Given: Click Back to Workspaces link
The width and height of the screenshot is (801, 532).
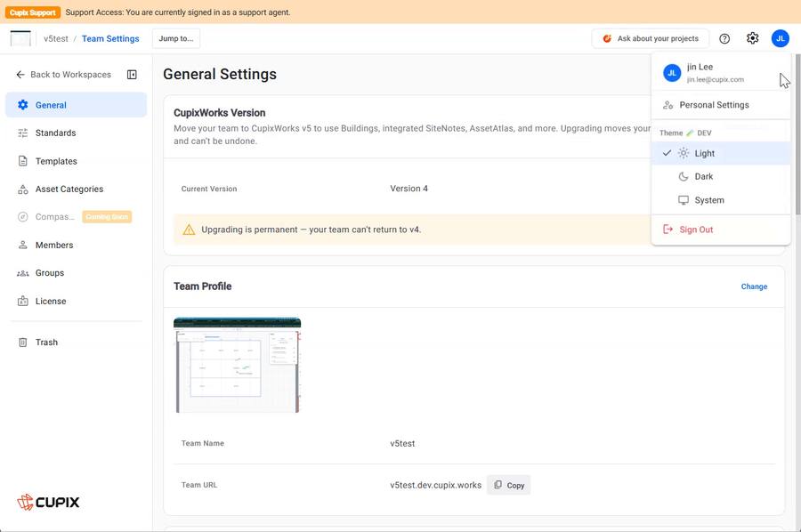Looking at the screenshot, I should tap(64, 75).
